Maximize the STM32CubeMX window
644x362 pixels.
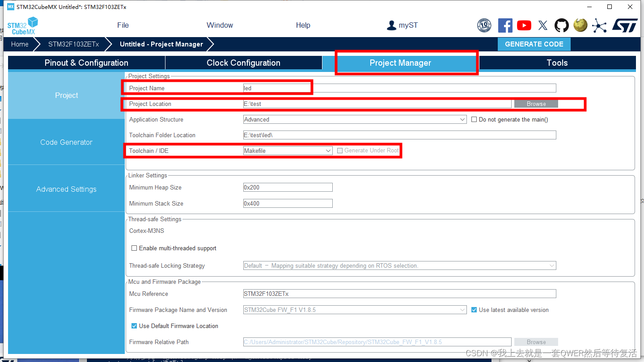point(610,7)
